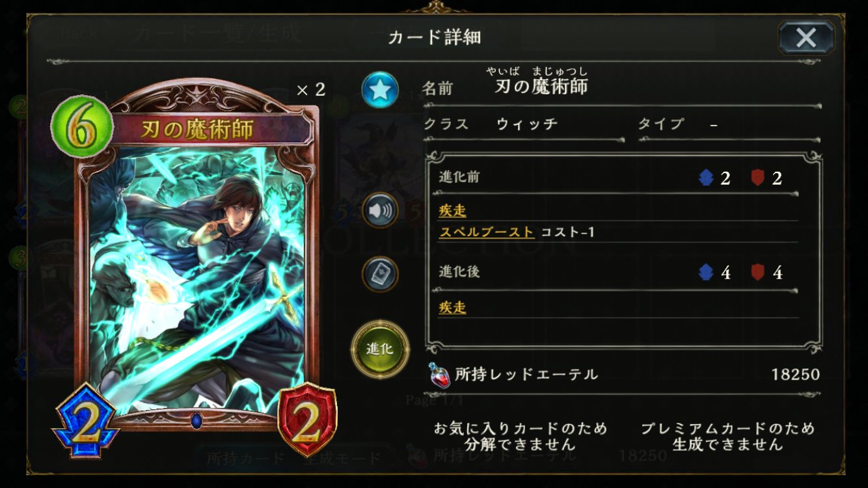Click the お気に入りカードのため分解できません message
Viewport: 868px width, 488px height.
[x=521, y=437]
